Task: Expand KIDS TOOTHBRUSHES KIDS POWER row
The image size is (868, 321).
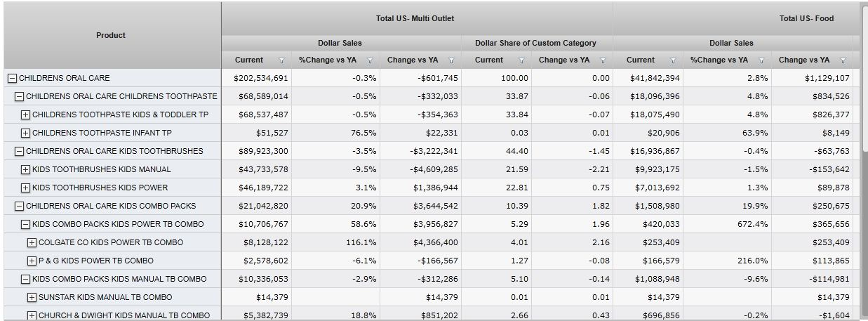Action: coord(26,188)
